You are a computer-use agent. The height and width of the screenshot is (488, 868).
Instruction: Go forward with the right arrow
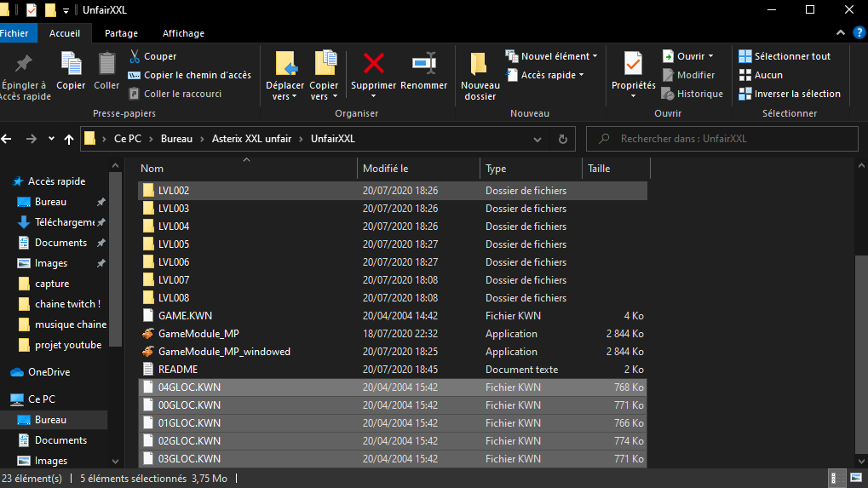click(32, 139)
